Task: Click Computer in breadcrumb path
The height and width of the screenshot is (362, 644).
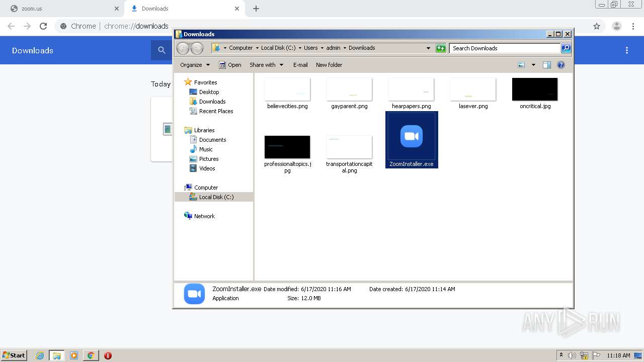Action: point(240,48)
